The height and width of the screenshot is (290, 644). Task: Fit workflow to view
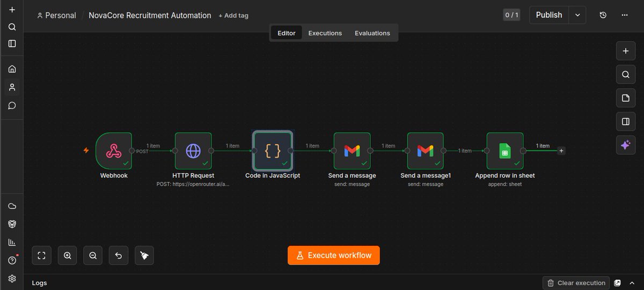point(41,256)
